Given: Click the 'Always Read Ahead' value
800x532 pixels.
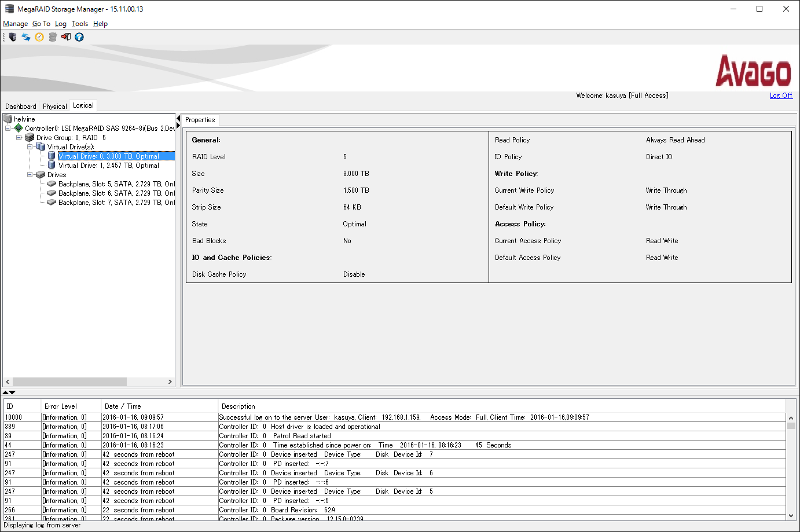Looking at the screenshot, I should coord(675,140).
